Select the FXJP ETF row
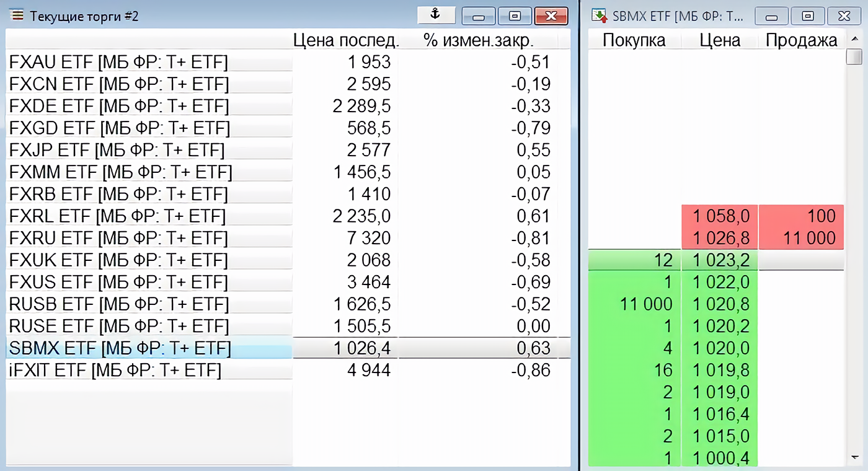This screenshot has width=868, height=471. 288,150
